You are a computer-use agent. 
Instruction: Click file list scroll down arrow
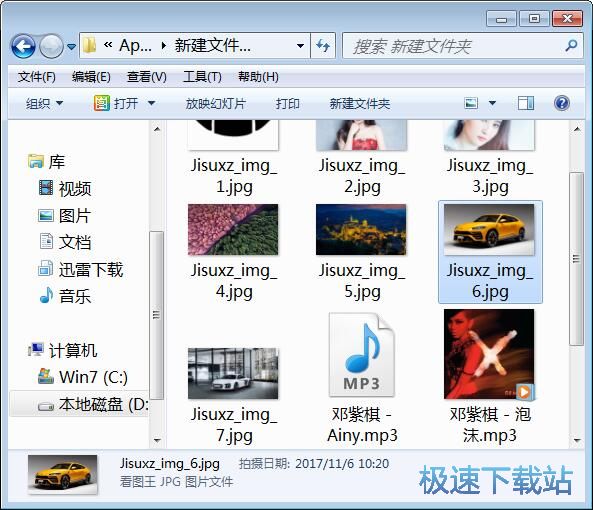click(577, 440)
